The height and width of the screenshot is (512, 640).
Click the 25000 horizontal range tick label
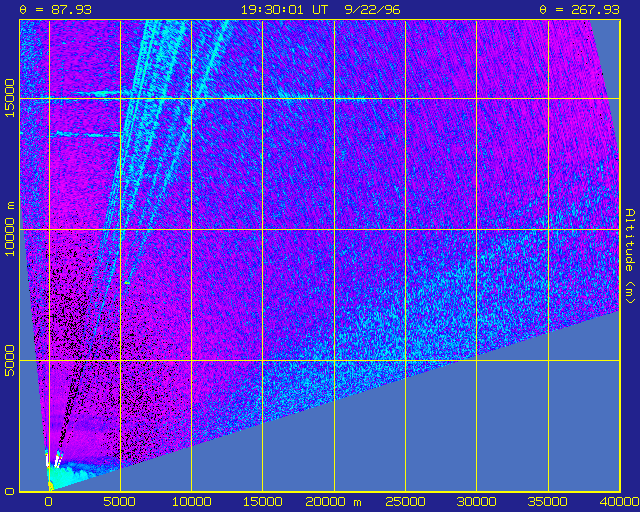(x=405, y=502)
